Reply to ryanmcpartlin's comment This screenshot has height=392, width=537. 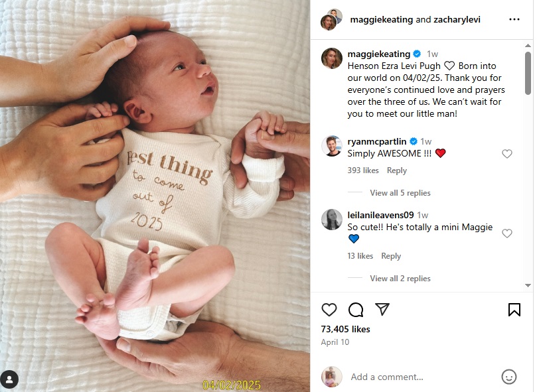tap(396, 170)
